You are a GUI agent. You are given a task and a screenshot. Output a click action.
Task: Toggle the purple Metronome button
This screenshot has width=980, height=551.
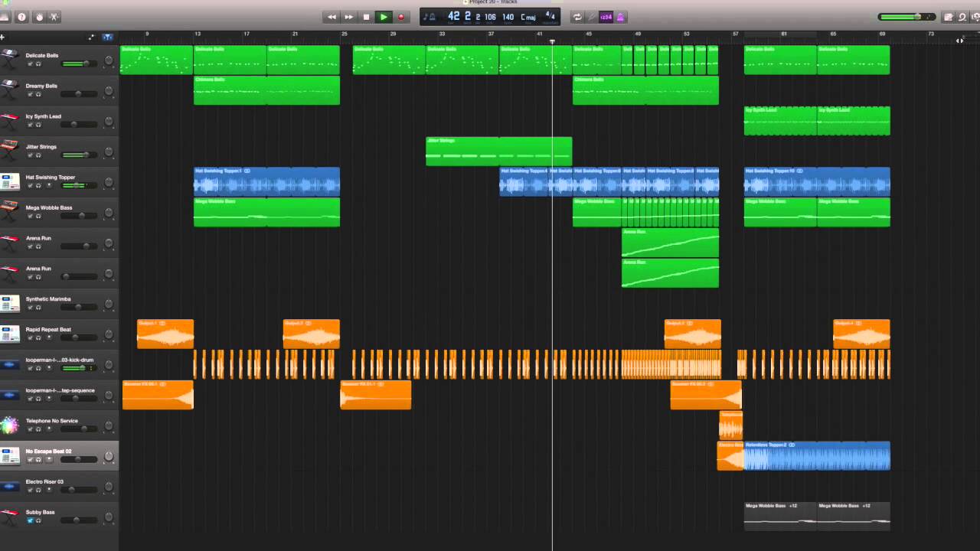tap(620, 17)
